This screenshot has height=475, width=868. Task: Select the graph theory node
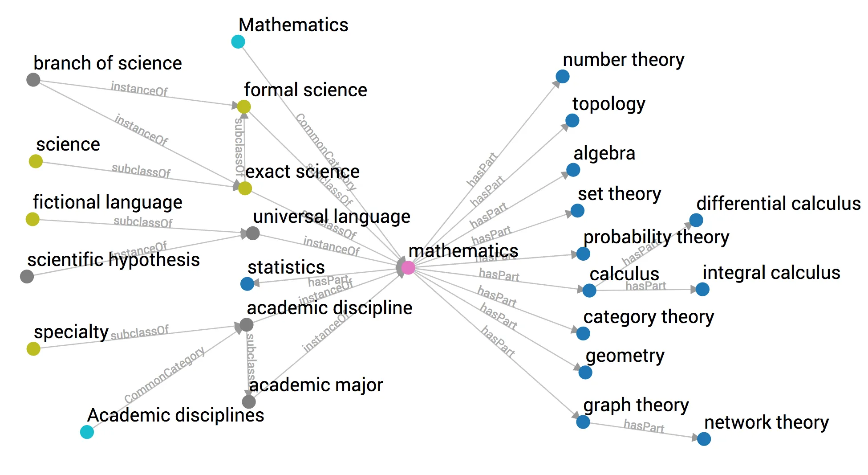pos(583,422)
